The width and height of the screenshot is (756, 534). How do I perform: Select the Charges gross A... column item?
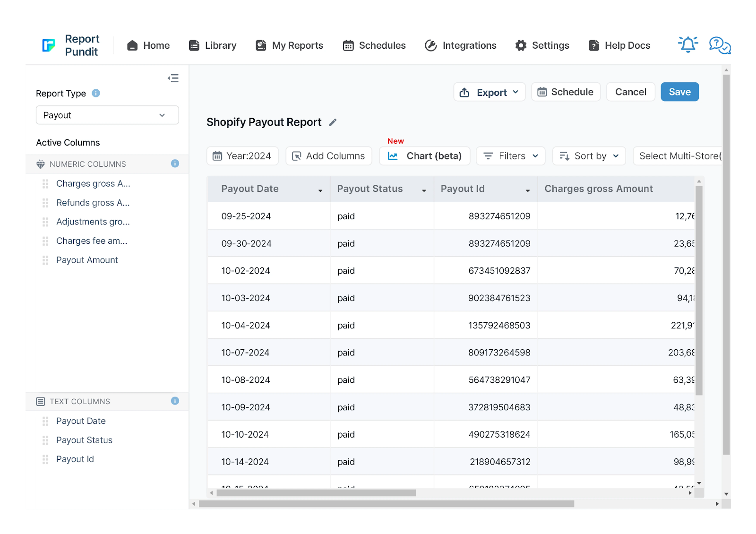click(93, 183)
